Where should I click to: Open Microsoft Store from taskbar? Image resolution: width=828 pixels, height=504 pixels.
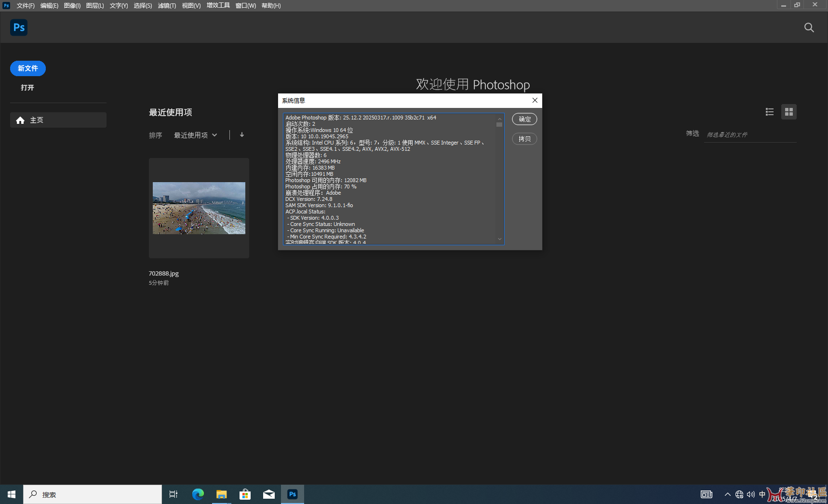tap(245, 494)
